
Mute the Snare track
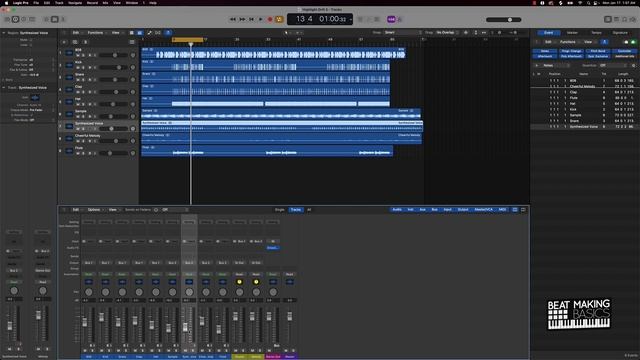click(78, 80)
